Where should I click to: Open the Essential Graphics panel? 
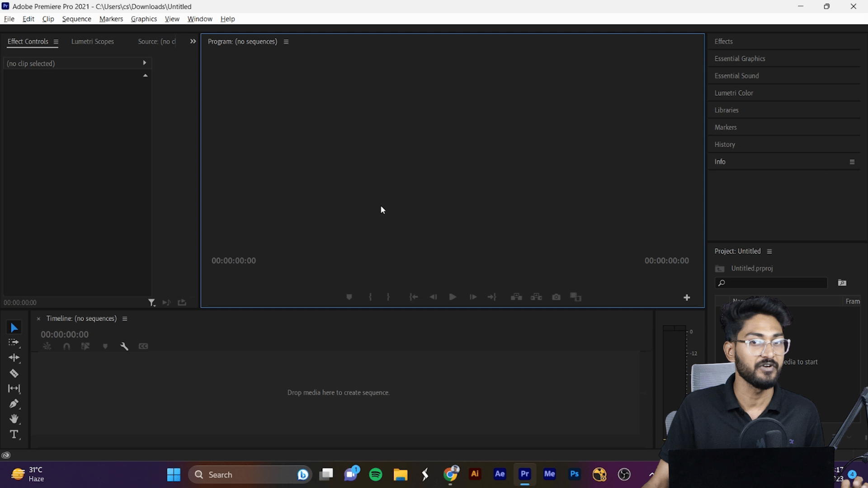tap(740, 59)
